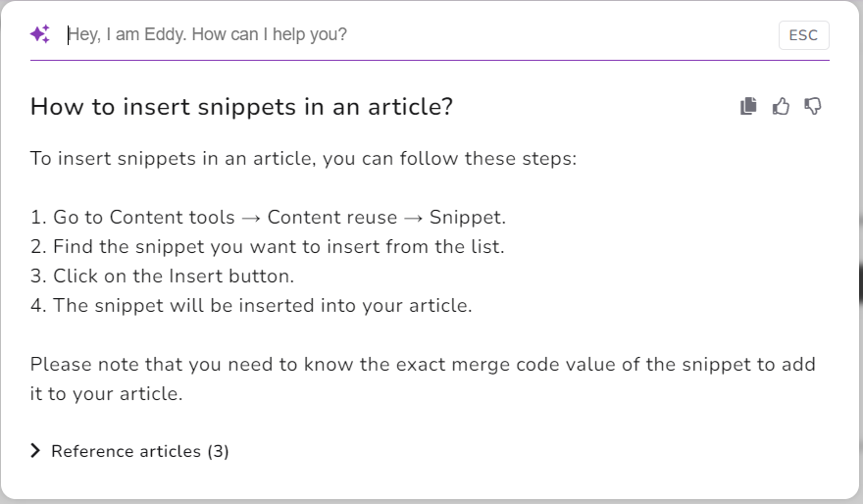Click step 3 "Click on the Insert button"
Image resolution: width=863 pixels, height=504 pixels.
pos(162,277)
